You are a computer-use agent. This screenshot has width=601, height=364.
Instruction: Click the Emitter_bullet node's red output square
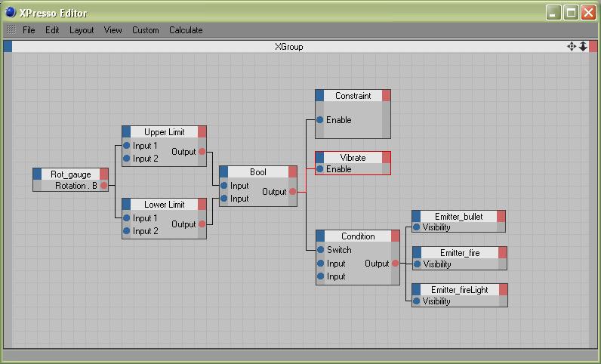pyautogui.click(x=501, y=216)
